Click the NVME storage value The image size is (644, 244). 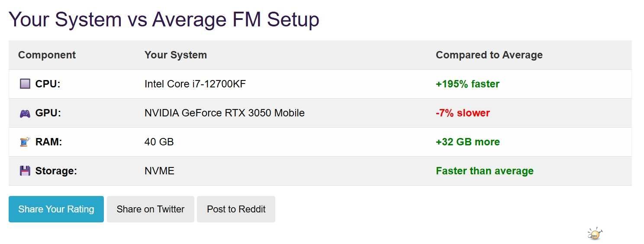pyautogui.click(x=159, y=171)
